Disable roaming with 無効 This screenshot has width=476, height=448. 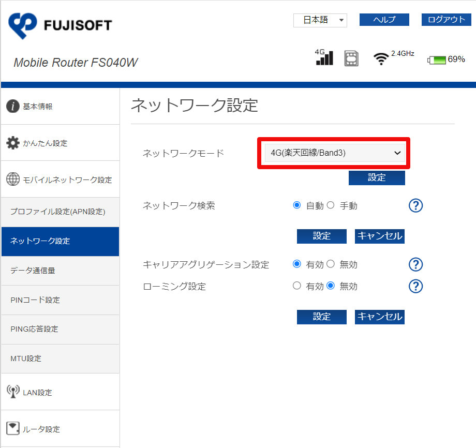[331, 286]
